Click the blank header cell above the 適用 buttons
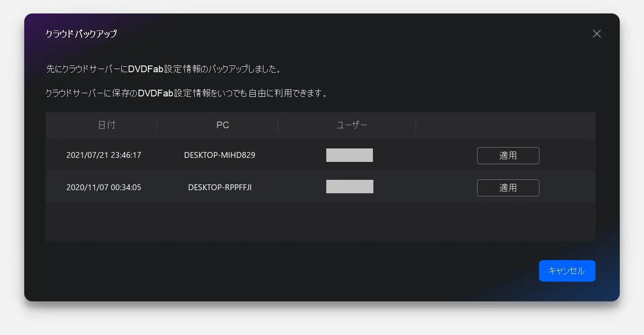644x335 pixels. [x=505, y=125]
